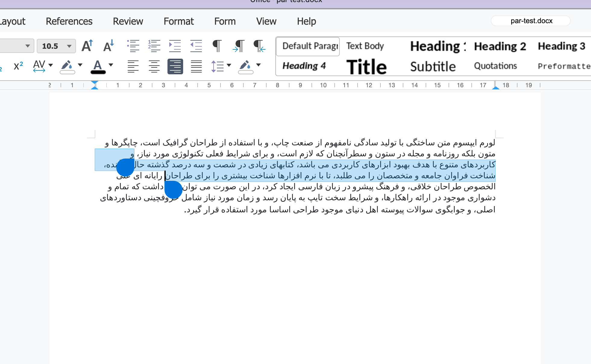
Task: Open the References menu
Action: pos(69,21)
